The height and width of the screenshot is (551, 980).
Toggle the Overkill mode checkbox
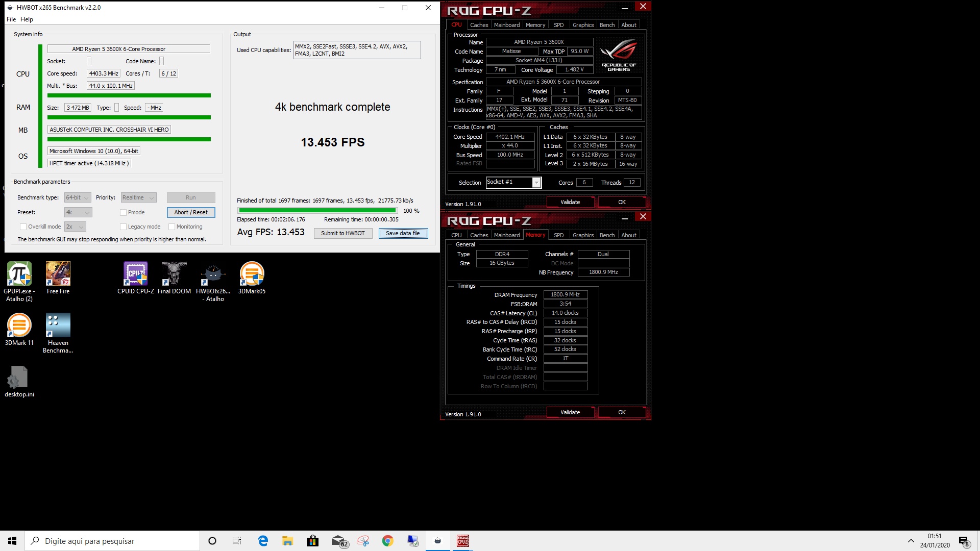tap(23, 227)
